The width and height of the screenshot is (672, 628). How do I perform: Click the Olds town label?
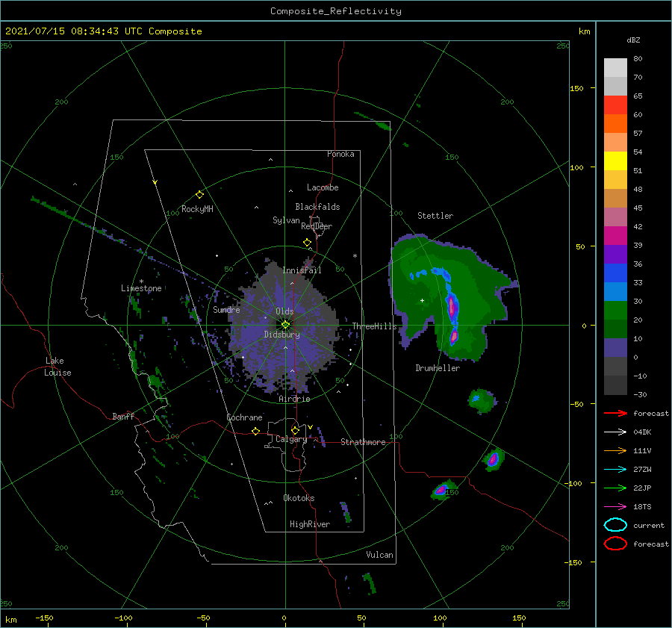284,311
